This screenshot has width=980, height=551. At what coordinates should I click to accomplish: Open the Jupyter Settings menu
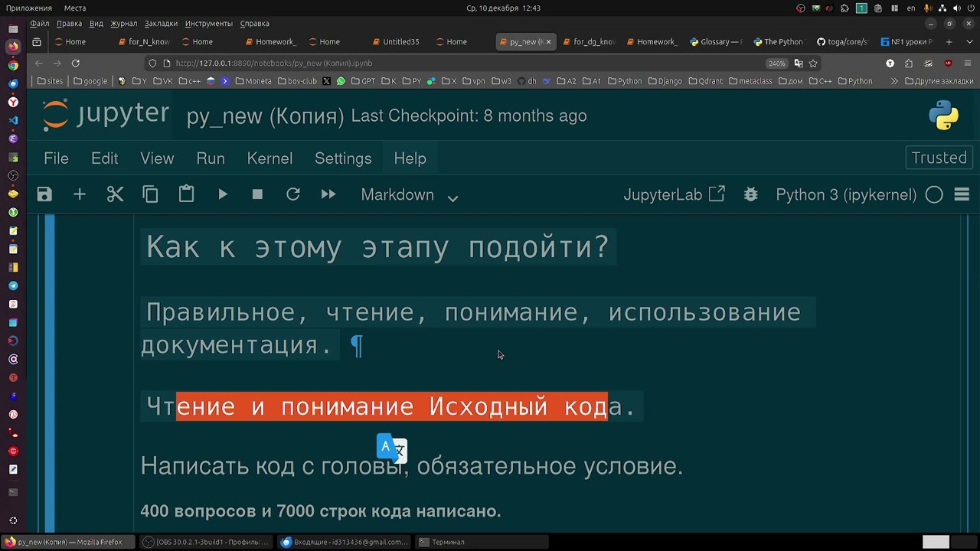pyautogui.click(x=343, y=158)
